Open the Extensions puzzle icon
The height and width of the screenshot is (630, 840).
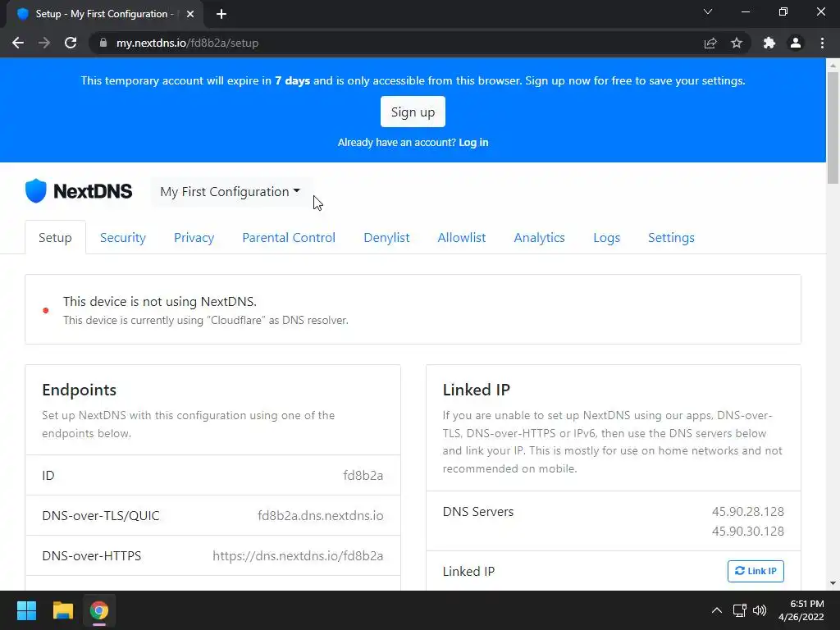[769, 43]
